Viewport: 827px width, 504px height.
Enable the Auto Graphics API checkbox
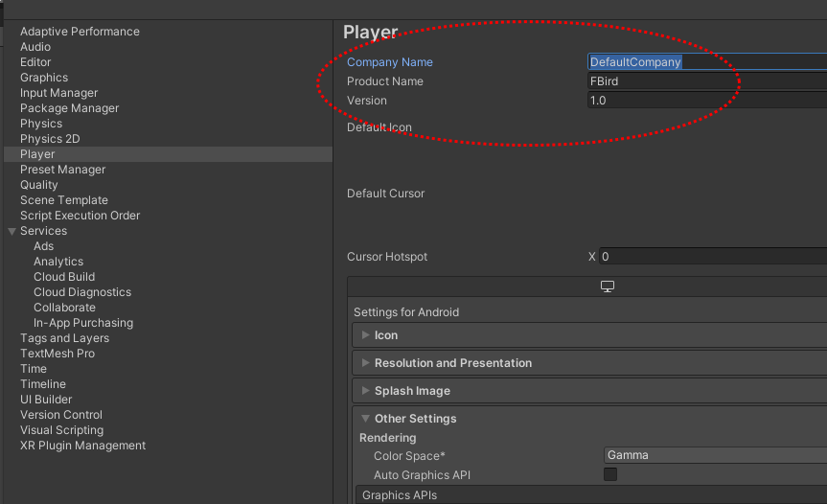610,474
